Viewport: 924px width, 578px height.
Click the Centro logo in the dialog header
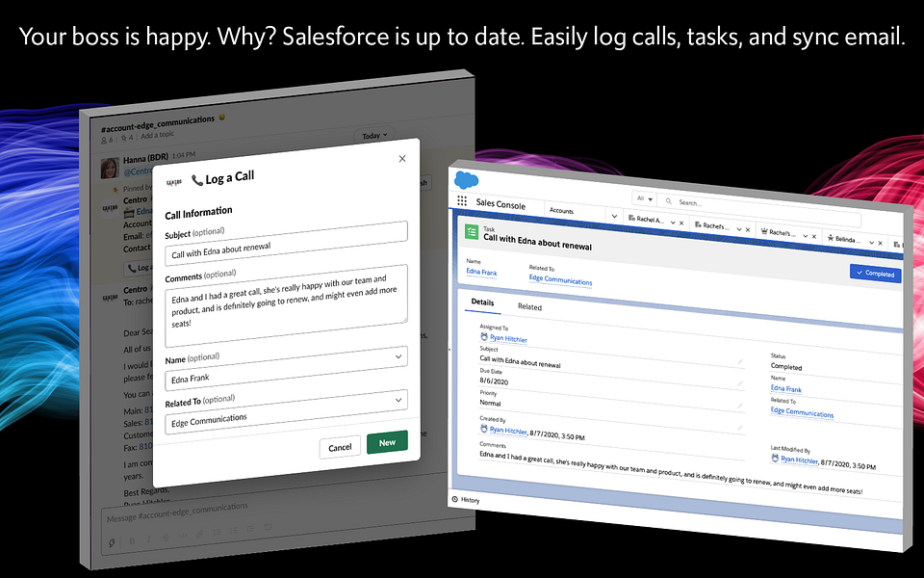174,183
